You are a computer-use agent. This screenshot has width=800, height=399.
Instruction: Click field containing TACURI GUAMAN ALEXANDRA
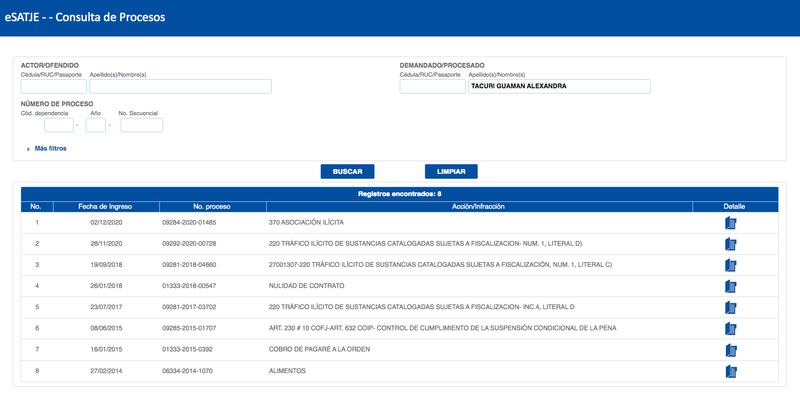pos(559,86)
